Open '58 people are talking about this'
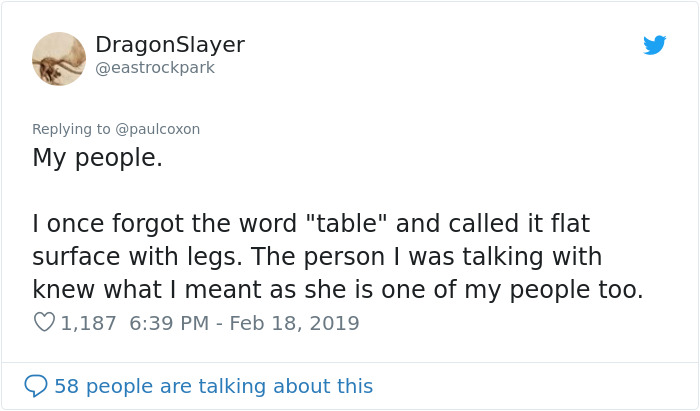This screenshot has width=700, height=411. (x=213, y=386)
